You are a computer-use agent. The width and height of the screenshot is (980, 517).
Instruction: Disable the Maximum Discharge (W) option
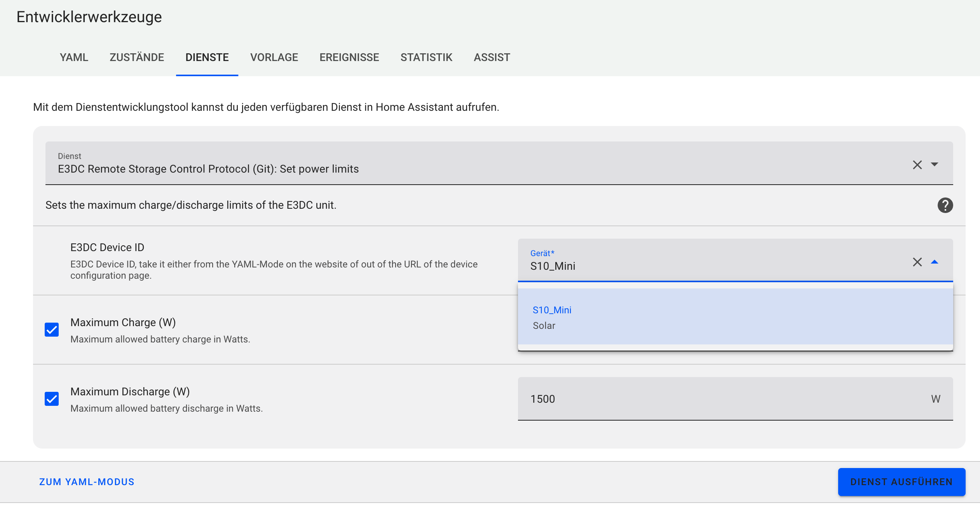click(x=52, y=398)
